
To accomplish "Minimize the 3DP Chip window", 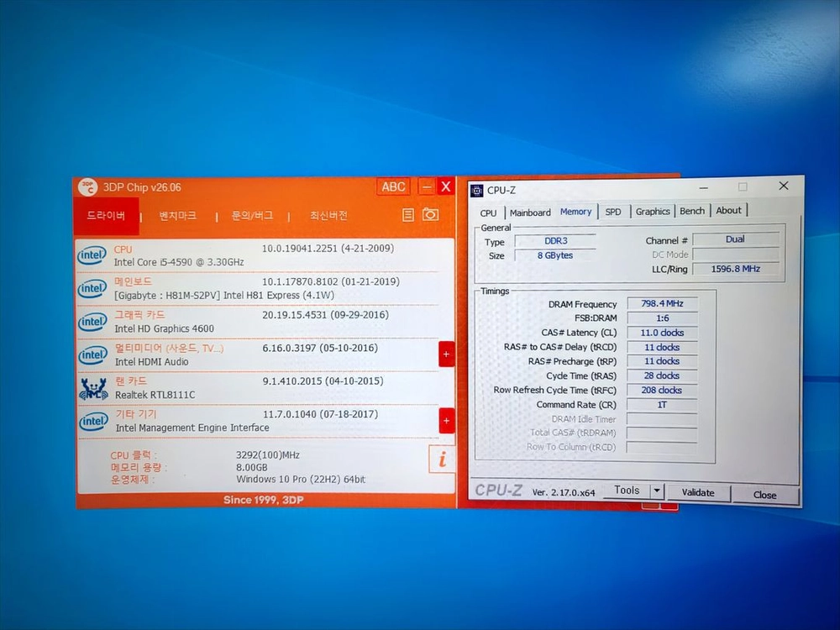I will coord(427,187).
